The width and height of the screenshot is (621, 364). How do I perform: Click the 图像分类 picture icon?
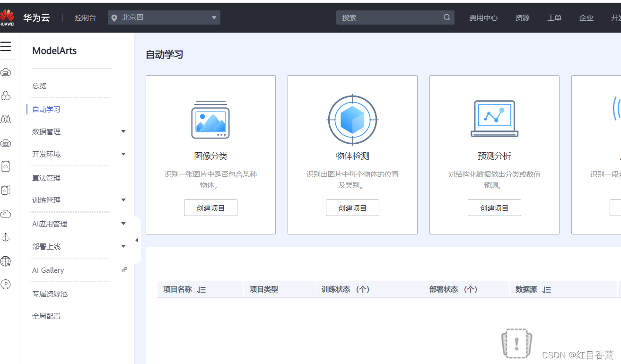pyautogui.click(x=210, y=120)
